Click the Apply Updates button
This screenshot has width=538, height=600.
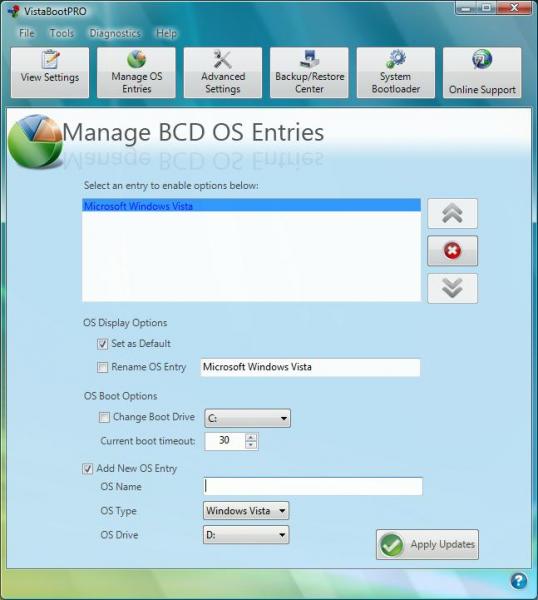pyautogui.click(x=427, y=545)
